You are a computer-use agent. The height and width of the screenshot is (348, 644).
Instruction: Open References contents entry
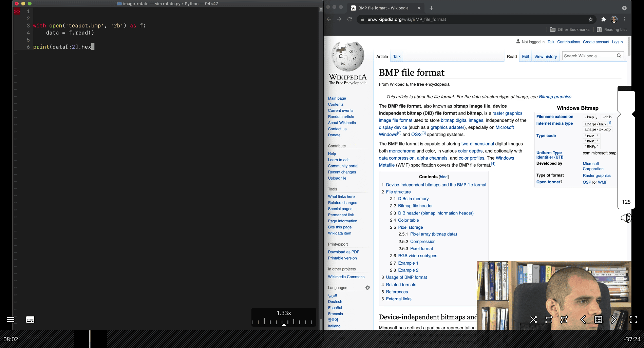point(397,292)
